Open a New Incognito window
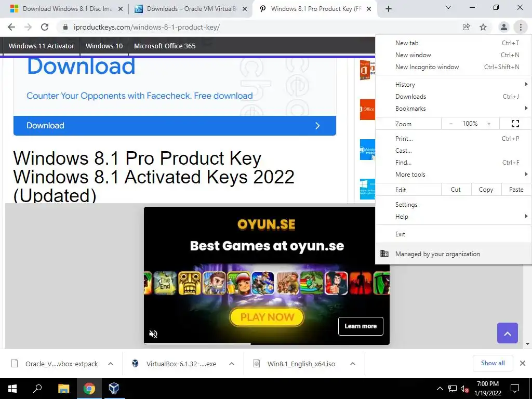 (453, 67)
